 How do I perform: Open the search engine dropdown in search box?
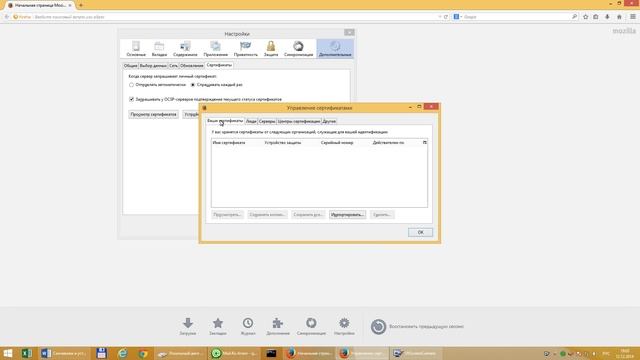[x=458, y=17]
